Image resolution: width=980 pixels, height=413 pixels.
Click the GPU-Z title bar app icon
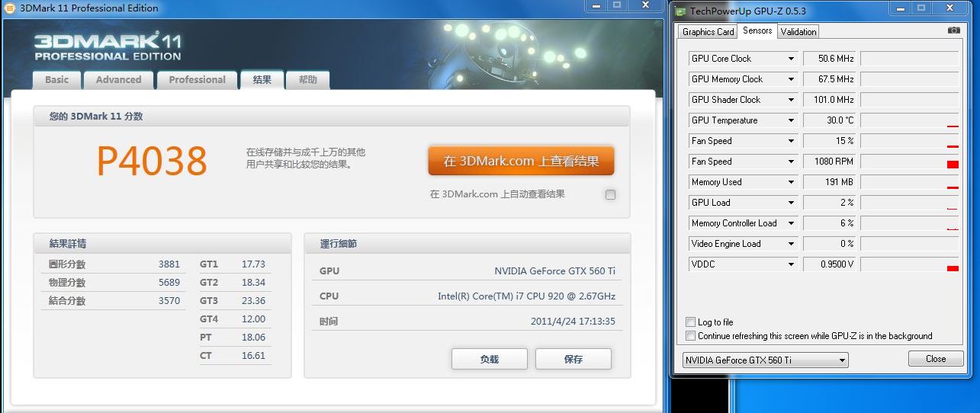pos(680,11)
